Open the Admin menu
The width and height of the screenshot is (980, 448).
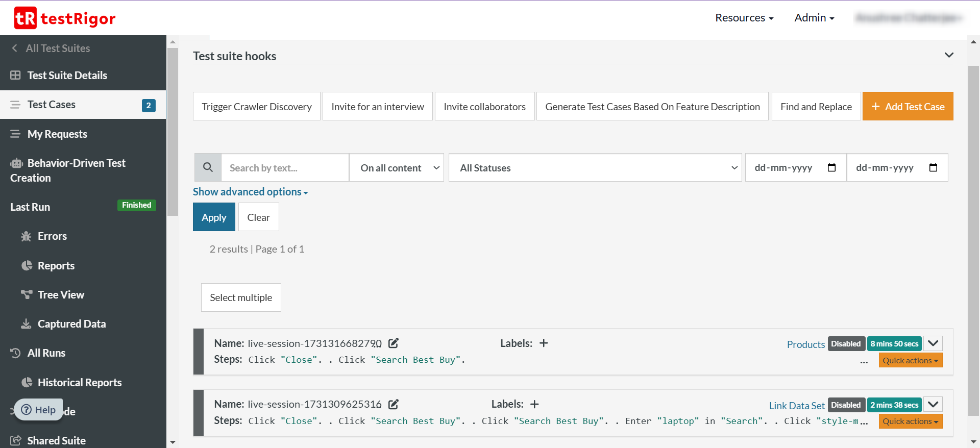coord(814,18)
